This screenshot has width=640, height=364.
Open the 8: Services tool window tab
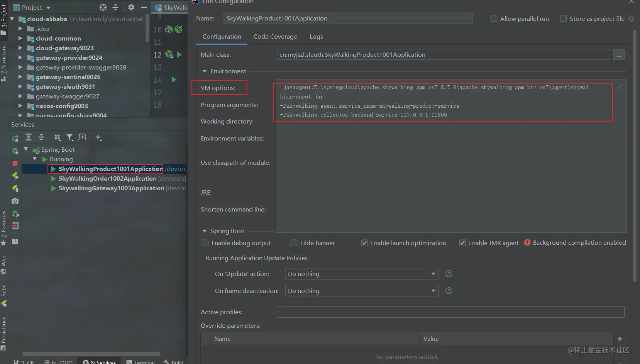point(99,362)
